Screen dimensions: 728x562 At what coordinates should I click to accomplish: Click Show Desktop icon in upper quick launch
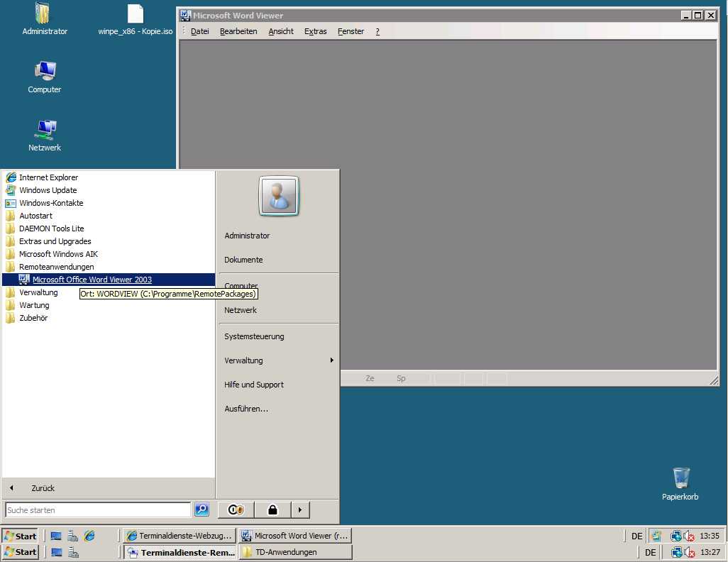pos(56,536)
